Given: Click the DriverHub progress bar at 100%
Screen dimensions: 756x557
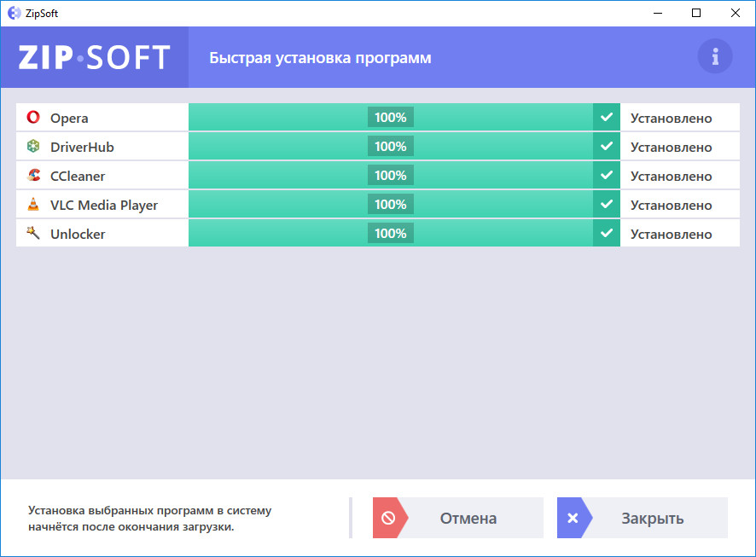Looking at the screenshot, I should [x=391, y=146].
